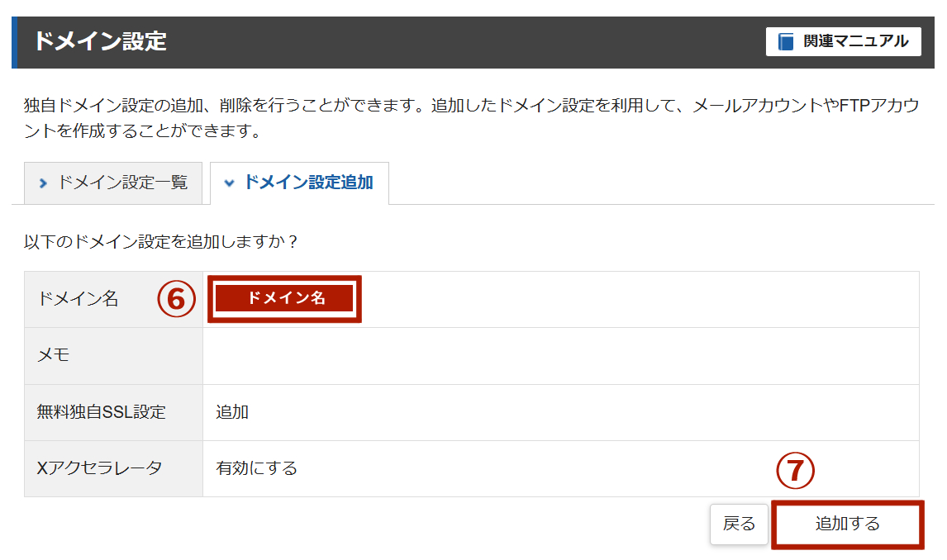Screen dimensions: 947x560
Task: Click the book icon beside 関連マニュアル
Action: (786, 41)
